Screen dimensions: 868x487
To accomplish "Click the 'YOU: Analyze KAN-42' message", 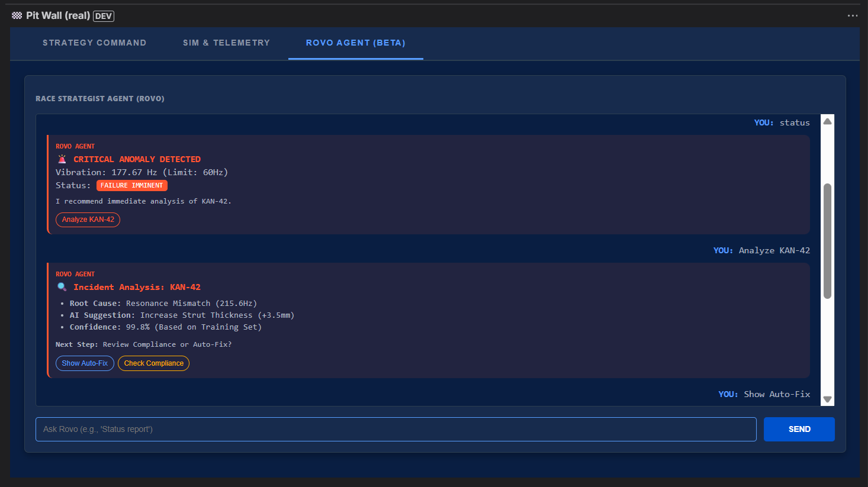I will pyautogui.click(x=761, y=250).
